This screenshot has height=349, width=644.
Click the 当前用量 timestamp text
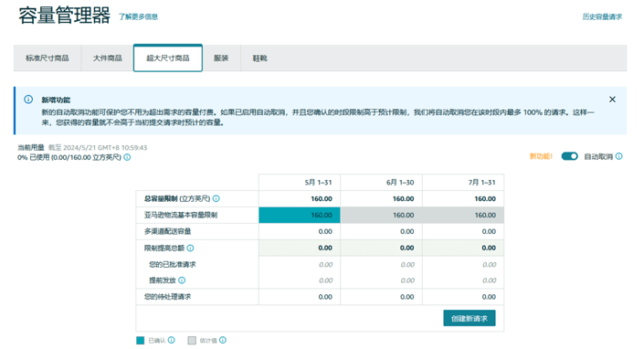pyautogui.click(x=98, y=147)
